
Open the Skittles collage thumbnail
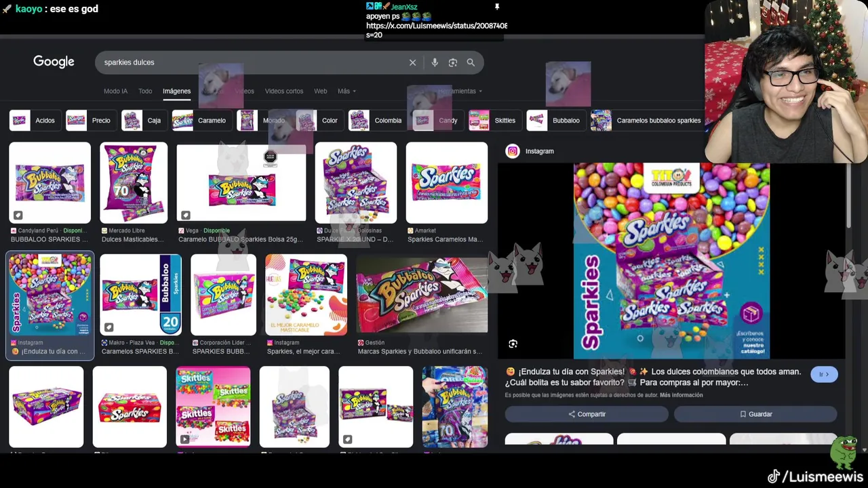213,407
